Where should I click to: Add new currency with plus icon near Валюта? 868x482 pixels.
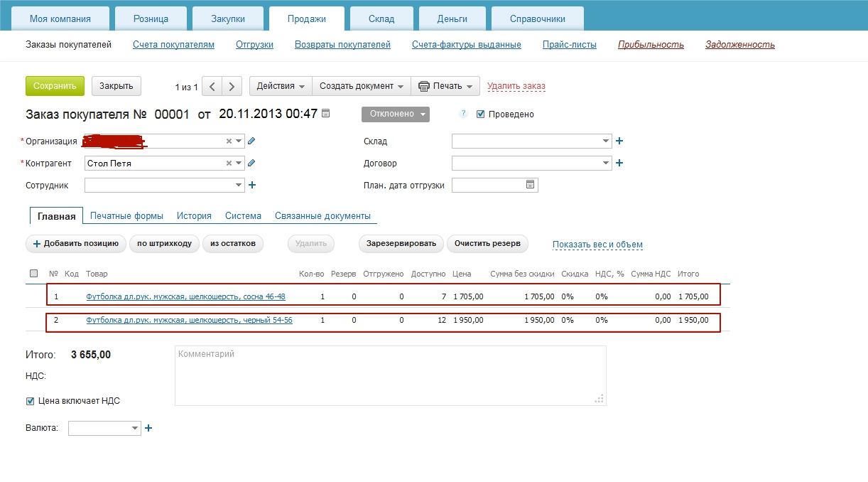(x=148, y=428)
